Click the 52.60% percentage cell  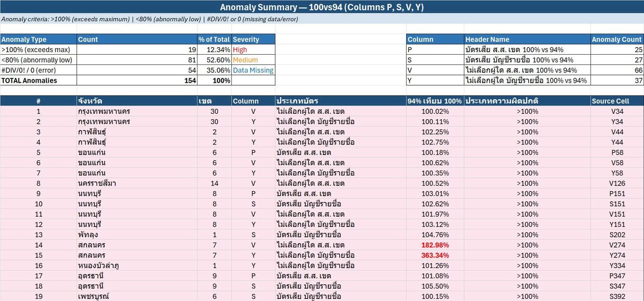[215, 60]
